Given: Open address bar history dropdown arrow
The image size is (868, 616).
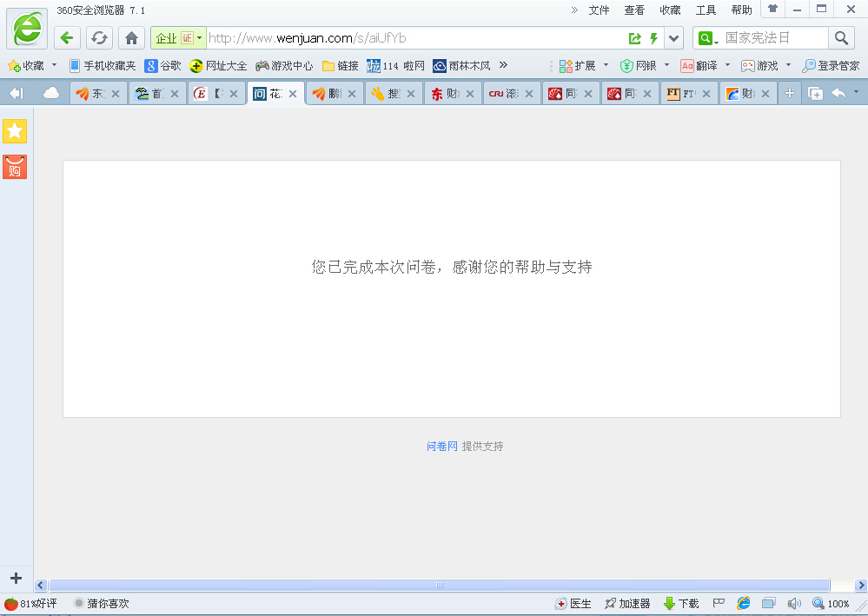Looking at the screenshot, I should [673, 38].
